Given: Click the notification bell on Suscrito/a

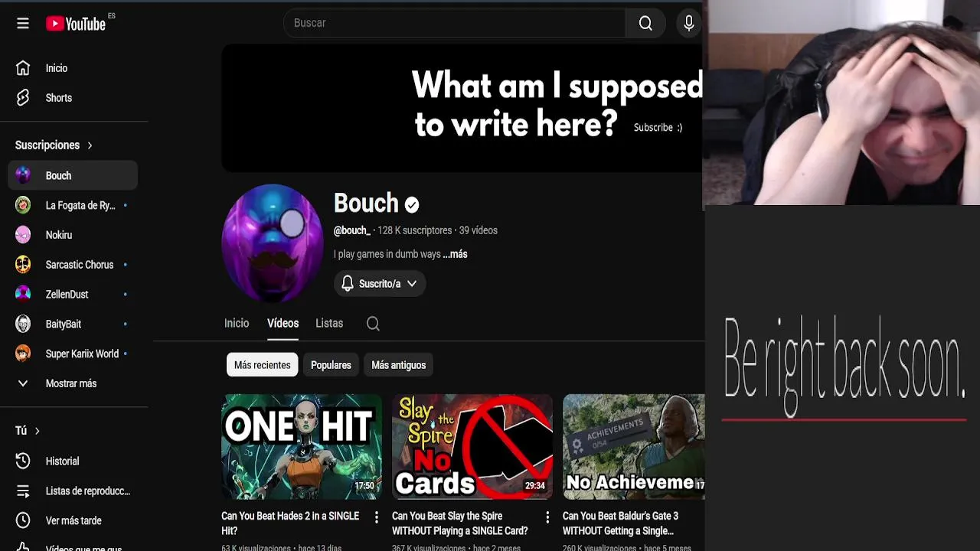Looking at the screenshot, I should 348,284.
